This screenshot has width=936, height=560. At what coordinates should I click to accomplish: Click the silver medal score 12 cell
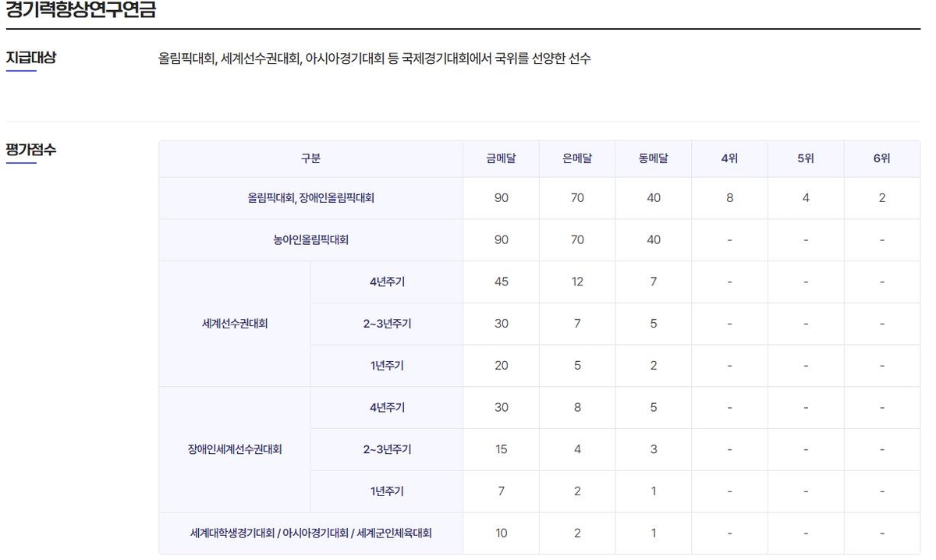click(x=577, y=282)
